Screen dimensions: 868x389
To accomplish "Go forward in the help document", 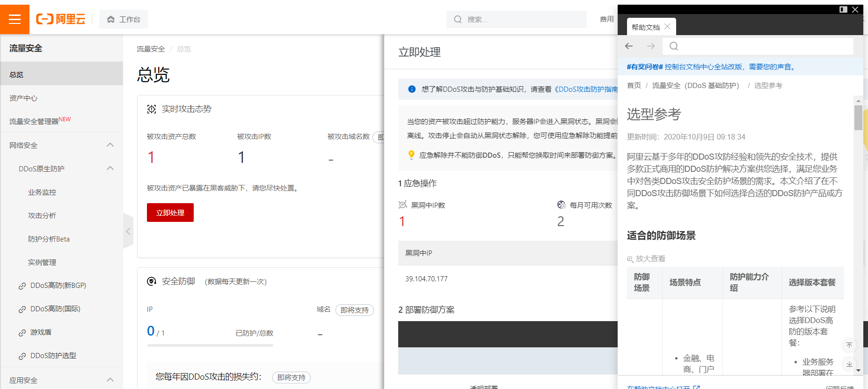I will [x=651, y=46].
